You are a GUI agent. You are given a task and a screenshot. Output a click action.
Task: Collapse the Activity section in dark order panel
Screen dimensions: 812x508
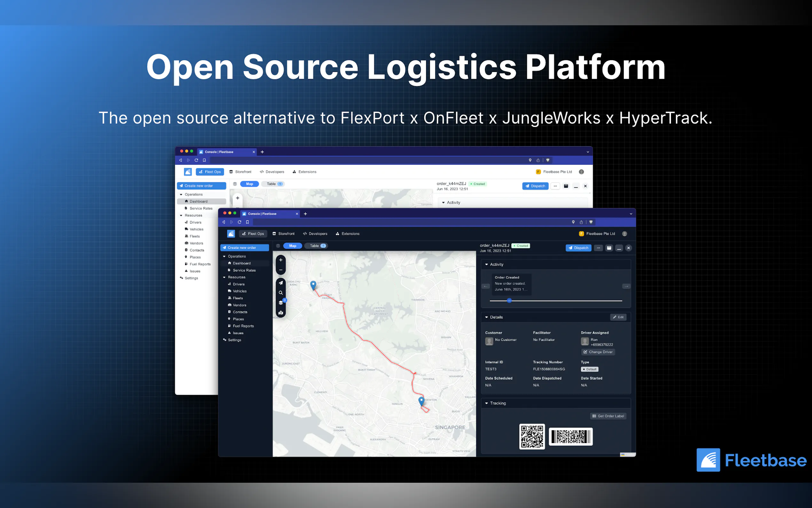click(486, 265)
